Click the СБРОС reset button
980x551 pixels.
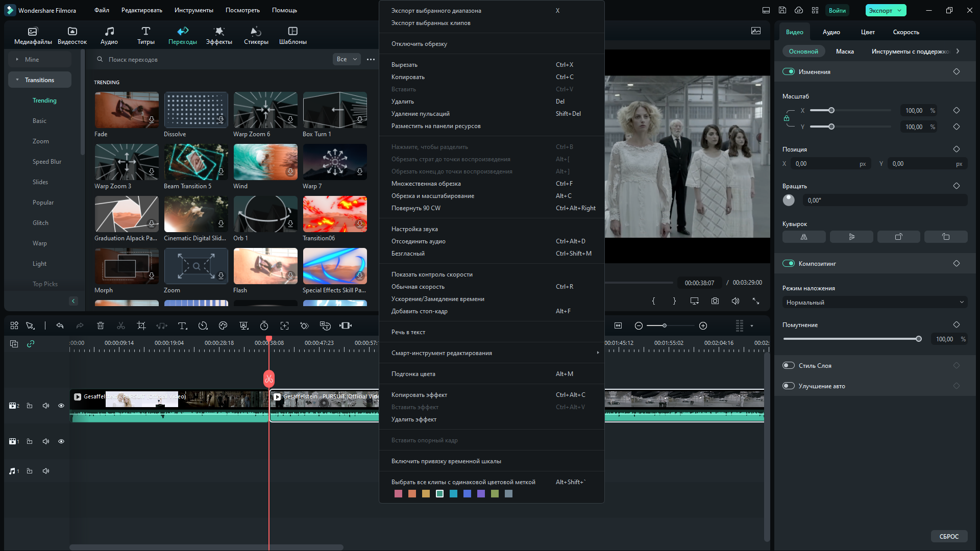tap(949, 536)
